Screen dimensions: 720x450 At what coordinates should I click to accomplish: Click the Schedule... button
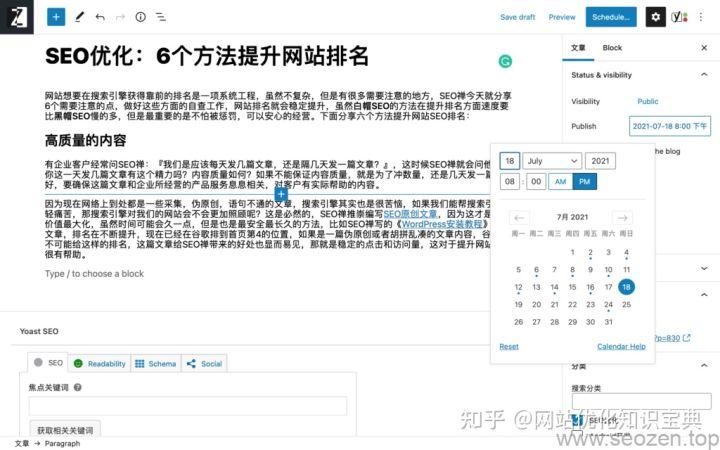pyautogui.click(x=610, y=17)
